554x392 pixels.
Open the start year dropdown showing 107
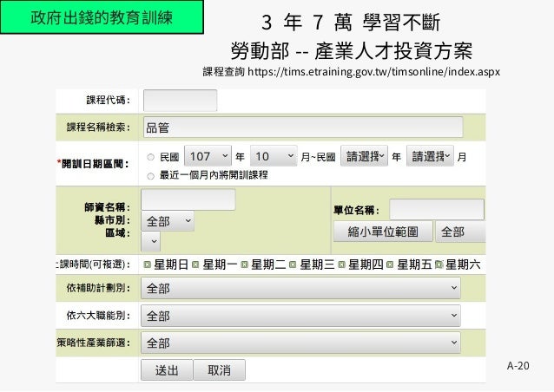(208, 155)
